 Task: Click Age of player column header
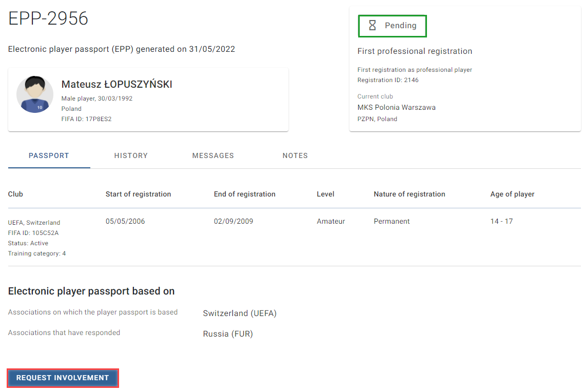point(512,194)
